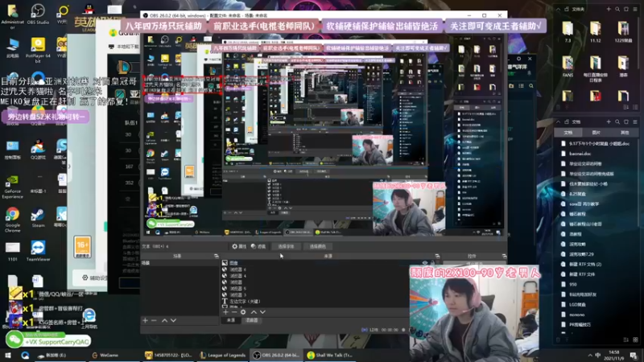Switch to WeGame taskbar button

[105, 355]
